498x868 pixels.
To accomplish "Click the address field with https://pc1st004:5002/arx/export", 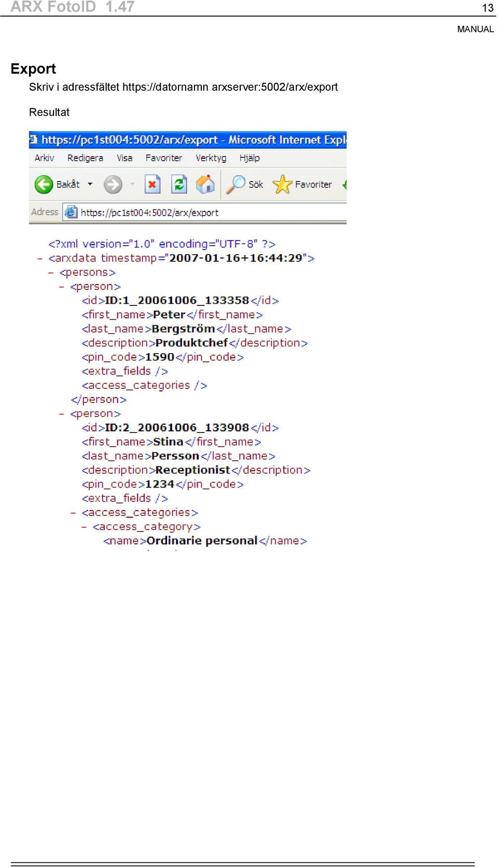I will point(204,212).
